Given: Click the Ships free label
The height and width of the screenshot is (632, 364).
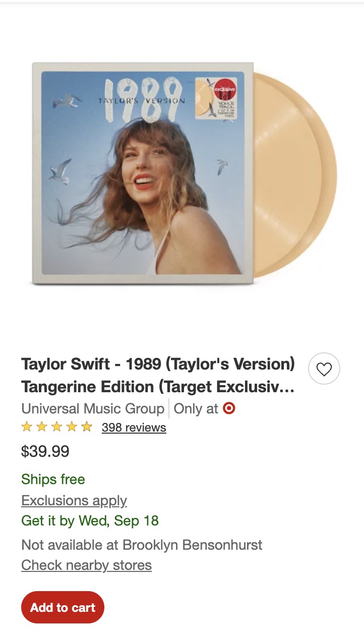Looking at the screenshot, I should 53,479.
